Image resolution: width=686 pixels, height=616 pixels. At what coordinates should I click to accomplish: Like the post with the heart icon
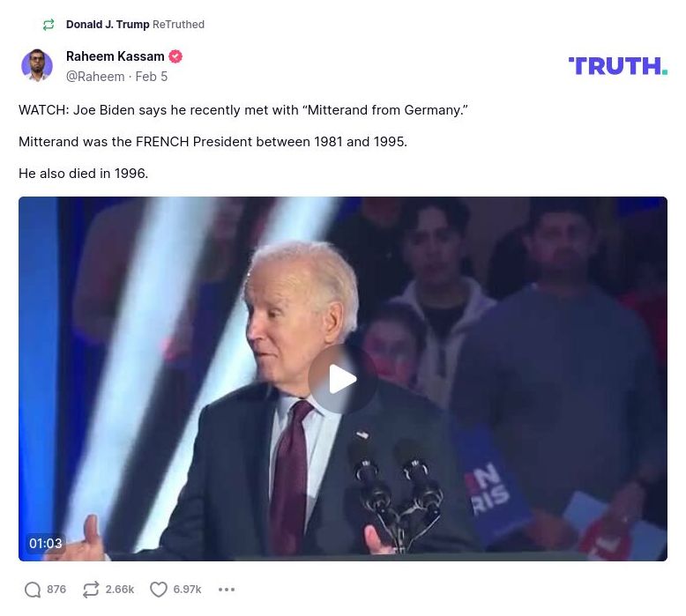(x=159, y=590)
